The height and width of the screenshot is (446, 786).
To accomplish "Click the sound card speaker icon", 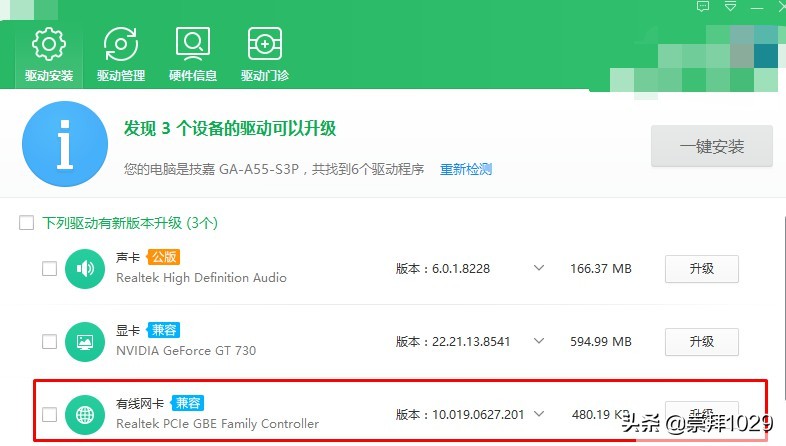I will pos(84,269).
